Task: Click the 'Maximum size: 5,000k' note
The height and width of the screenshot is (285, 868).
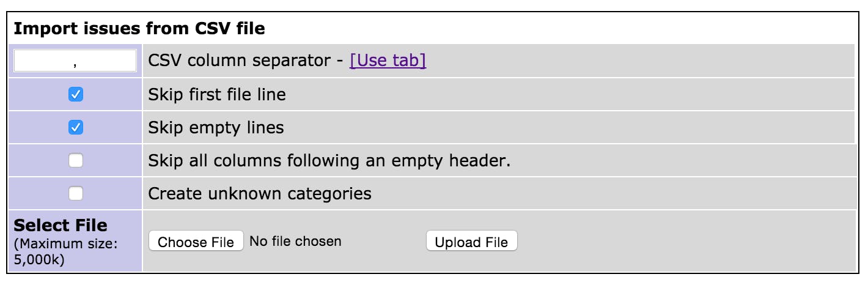Action: [x=65, y=251]
